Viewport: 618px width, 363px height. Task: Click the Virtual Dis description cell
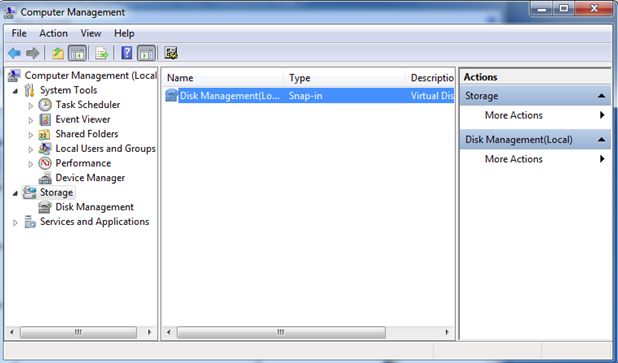pyautogui.click(x=432, y=96)
